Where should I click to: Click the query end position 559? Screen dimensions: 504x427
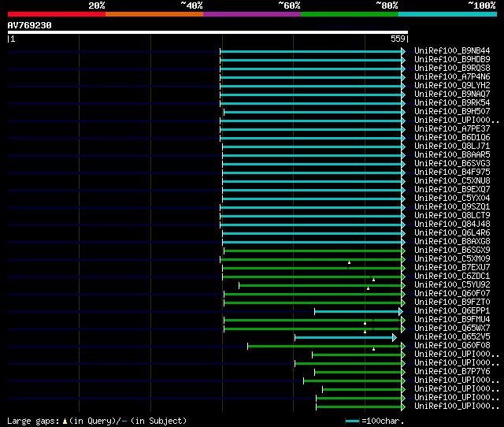point(398,39)
